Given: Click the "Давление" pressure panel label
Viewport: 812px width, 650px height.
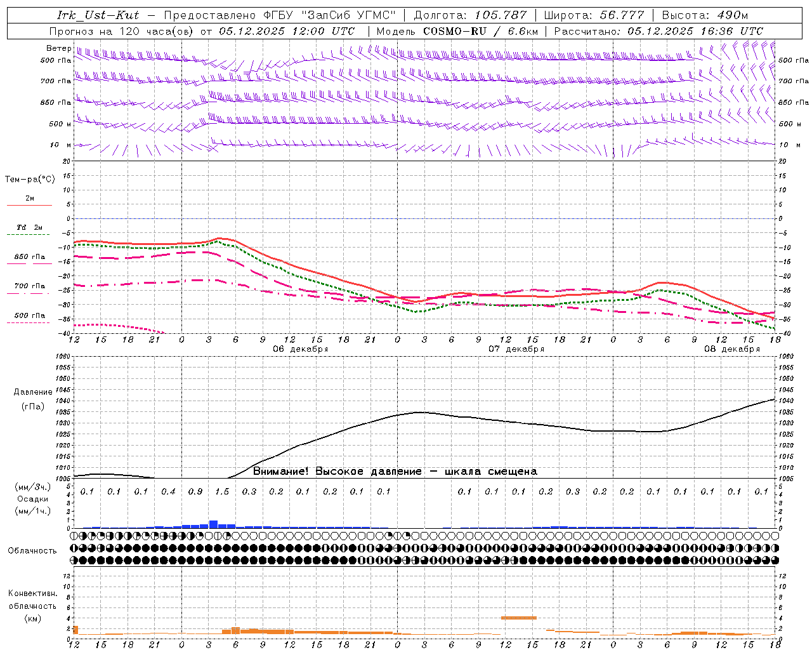Looking at the screenshot, I should coord(33,392).
